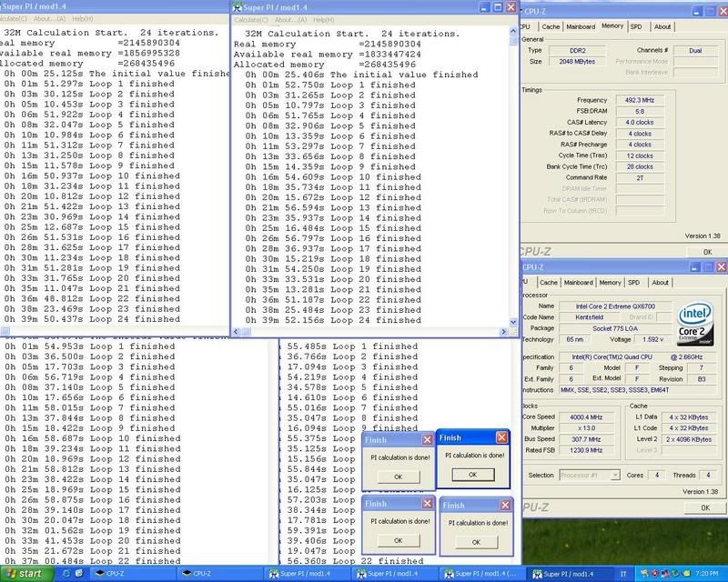The width and height of the screenshot is (728, 582).
Task: Click the focused OK button in the active Finish dialog
Action: tap(472, 475)
